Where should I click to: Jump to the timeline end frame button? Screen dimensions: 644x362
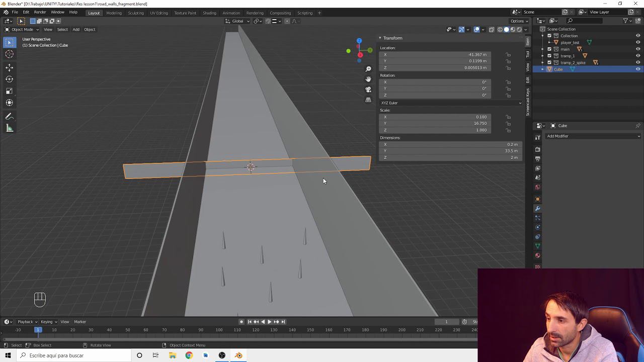click(x=283, y=322)
